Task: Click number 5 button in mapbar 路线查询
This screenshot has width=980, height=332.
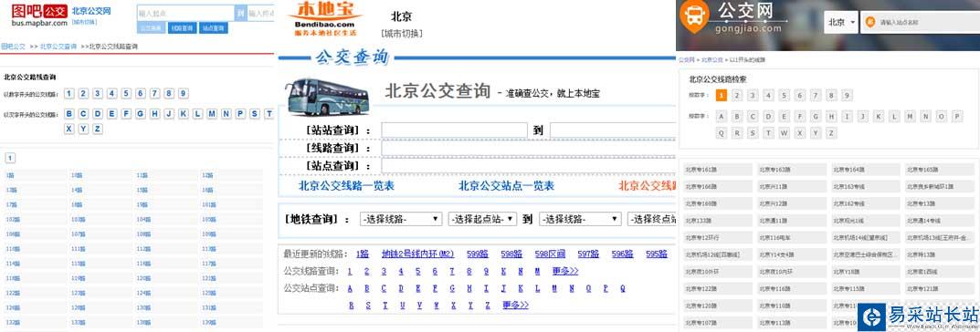Action: pyautogui.click(x=126, y=94)
